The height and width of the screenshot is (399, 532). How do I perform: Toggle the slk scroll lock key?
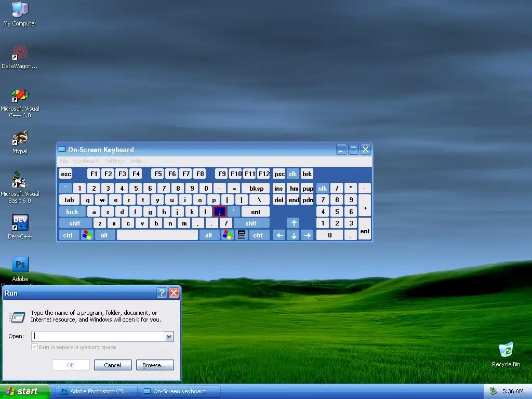point(292,174)
